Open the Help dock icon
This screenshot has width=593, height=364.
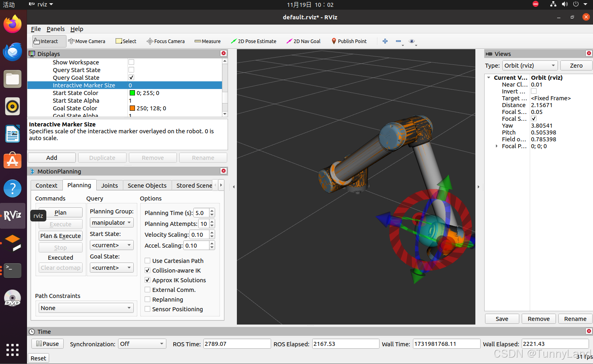(x=12, y=188)
